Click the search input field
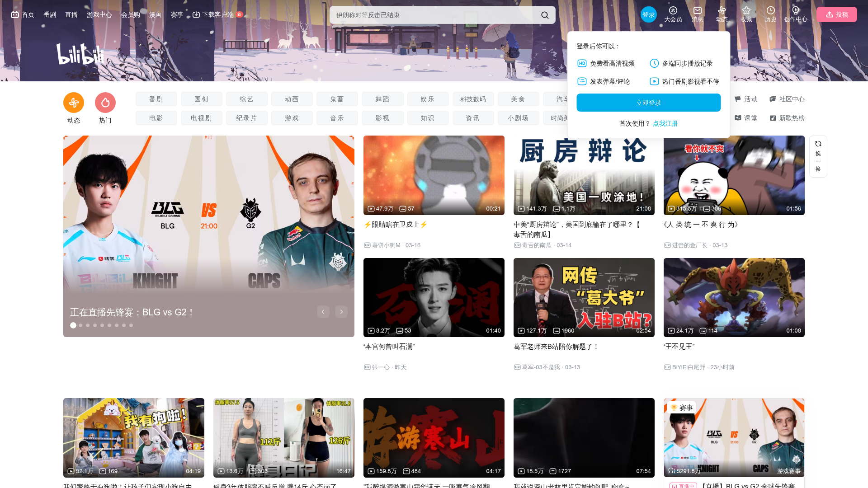Screen dimensions: 868x488 pos(434,15)
